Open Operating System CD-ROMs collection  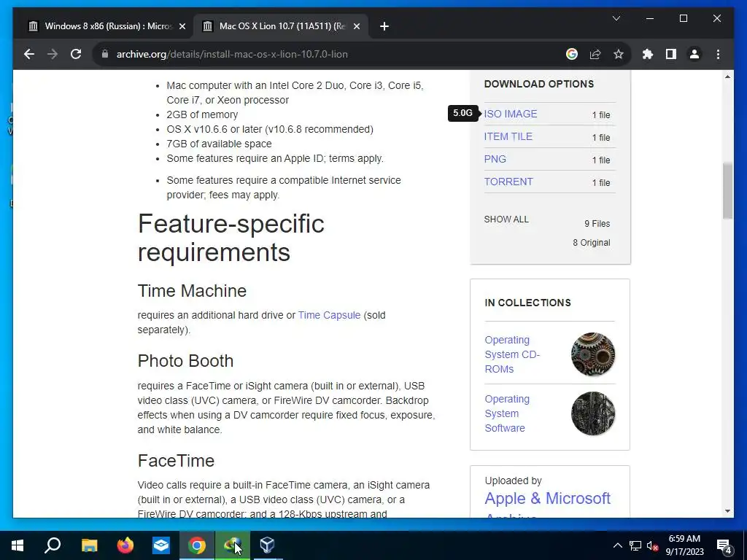511,354
